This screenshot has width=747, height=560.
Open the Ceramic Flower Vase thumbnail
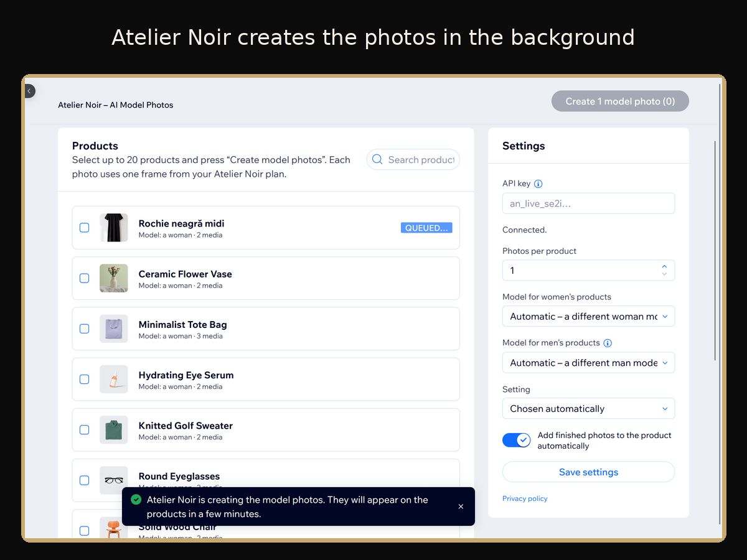(x=114, y=278)
